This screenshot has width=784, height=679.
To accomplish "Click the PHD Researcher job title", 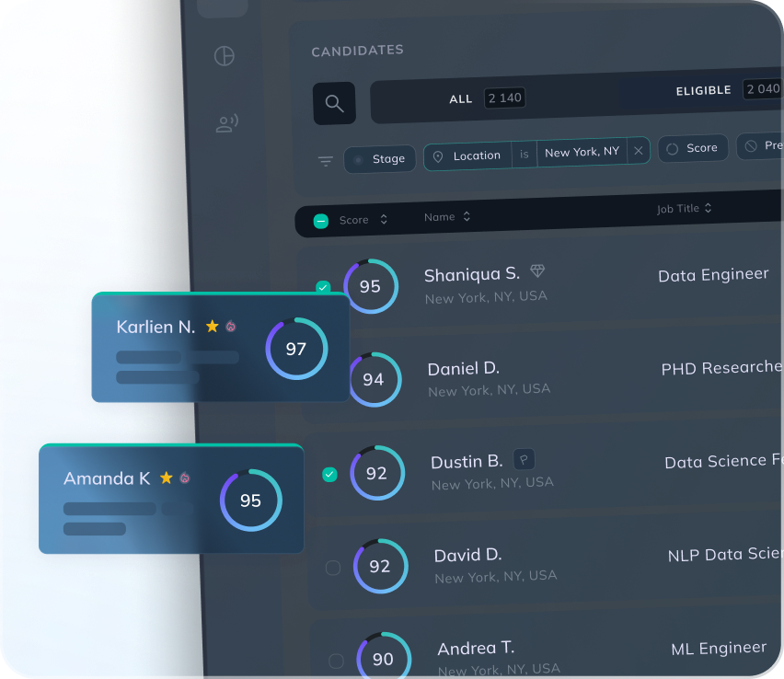I will click(x=722, y=368).
